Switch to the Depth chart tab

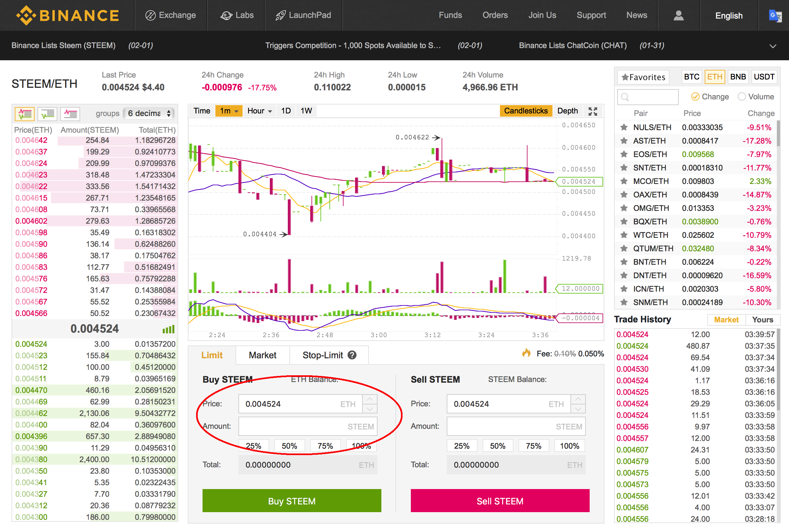coord(567,111)
